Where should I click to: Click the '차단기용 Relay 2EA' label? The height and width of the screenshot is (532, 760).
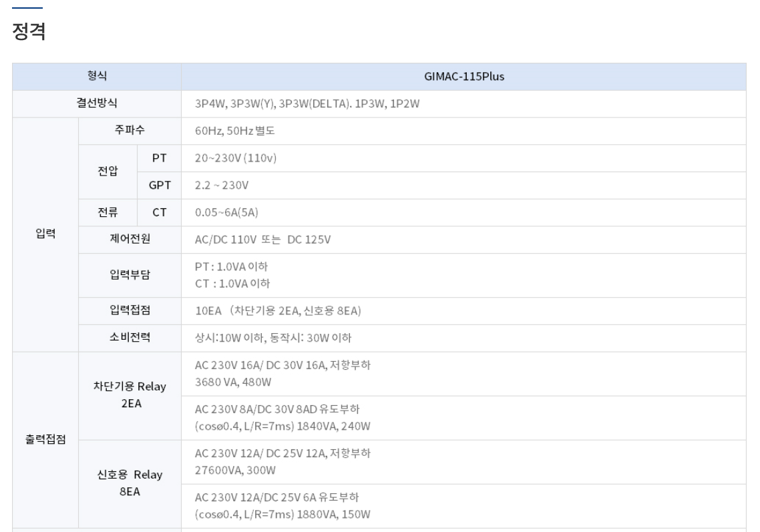[130, 395]
